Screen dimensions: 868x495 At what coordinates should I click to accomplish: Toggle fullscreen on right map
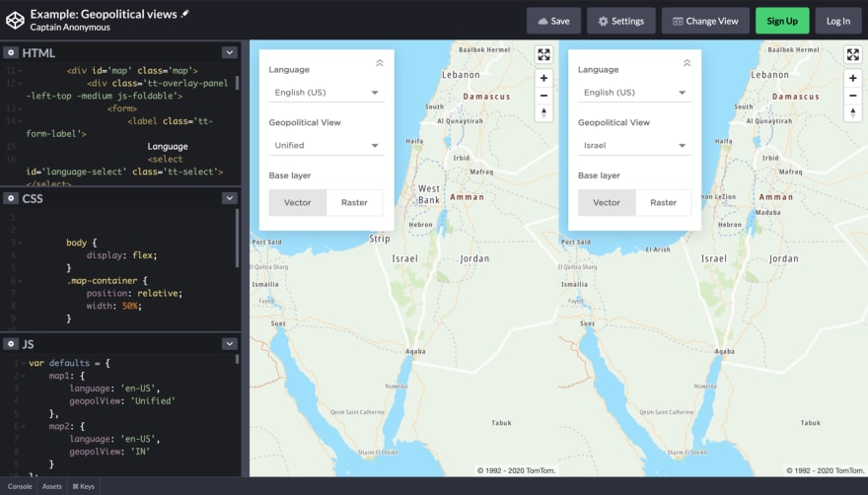pyautogui.click(x=852, y=55)
